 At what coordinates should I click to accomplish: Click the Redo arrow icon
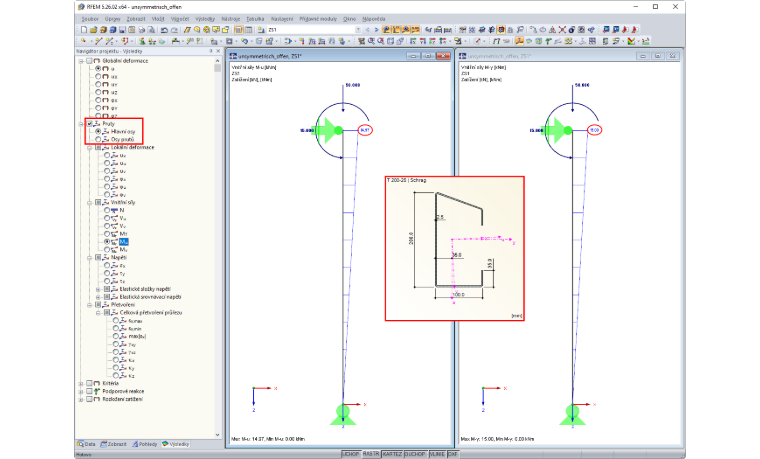point(174,30)
